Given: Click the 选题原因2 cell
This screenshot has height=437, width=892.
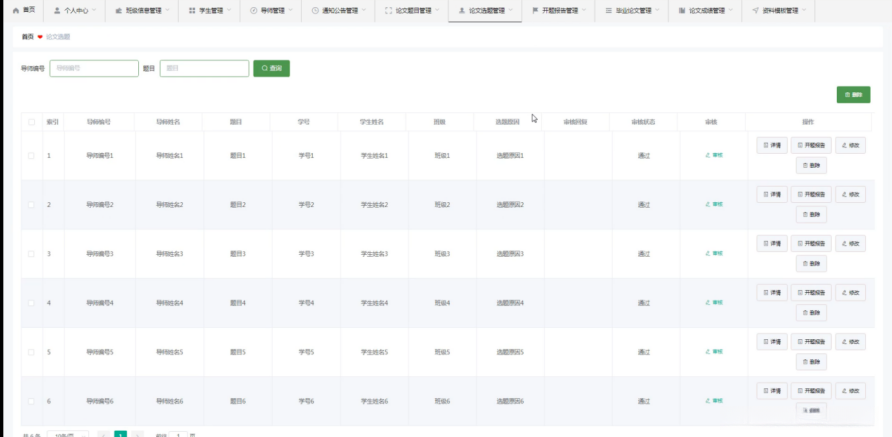Looking at the screenshot, I should pos(510,205).
